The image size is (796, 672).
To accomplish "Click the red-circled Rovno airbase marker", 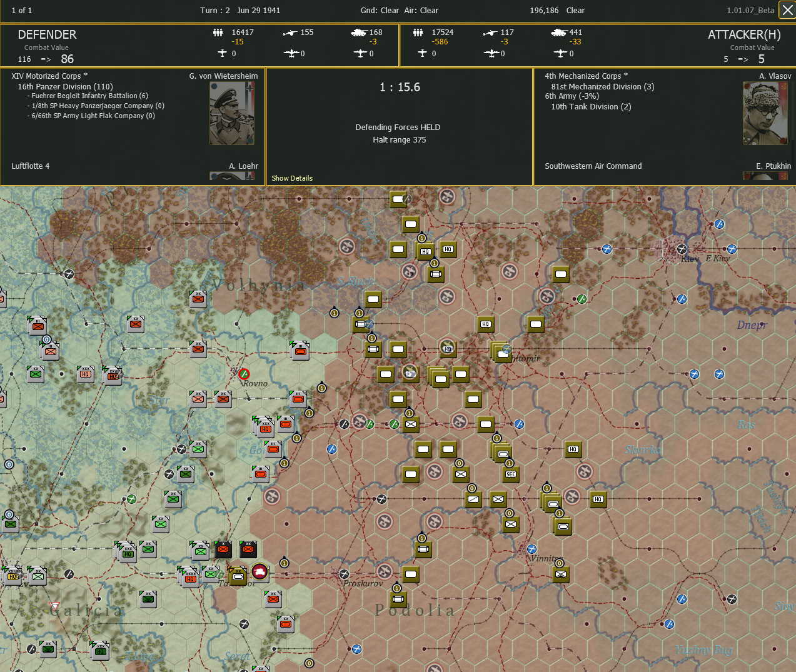I will tap(244, 374).
